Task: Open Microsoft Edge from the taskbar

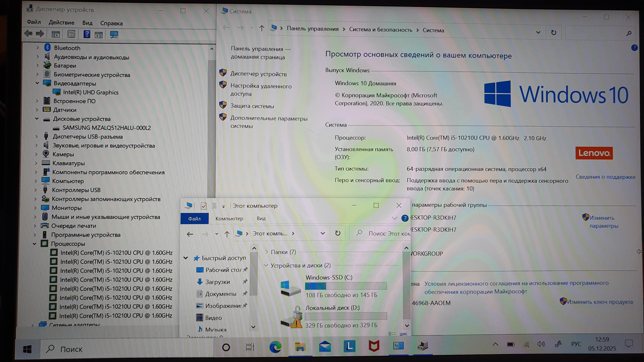Action: pyautogui.click(x=275, y=347)
